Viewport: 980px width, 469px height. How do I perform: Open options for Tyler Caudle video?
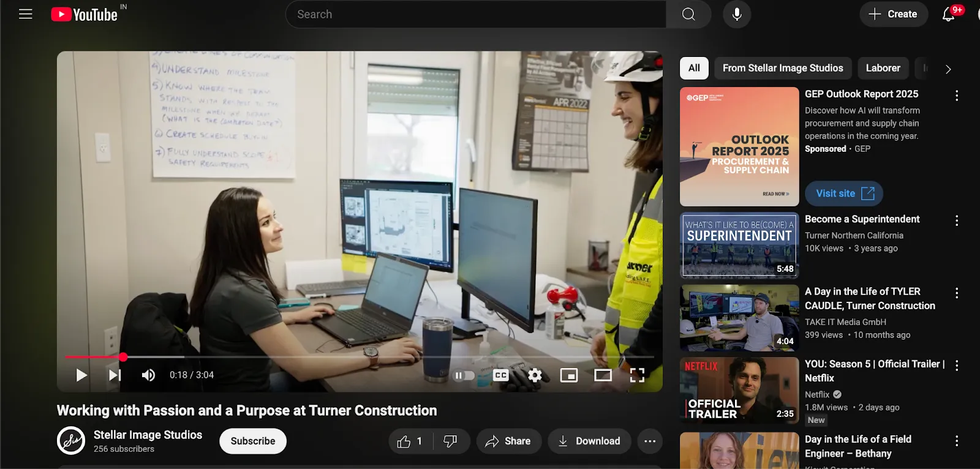pyautogui.click(x=957, y=293)
